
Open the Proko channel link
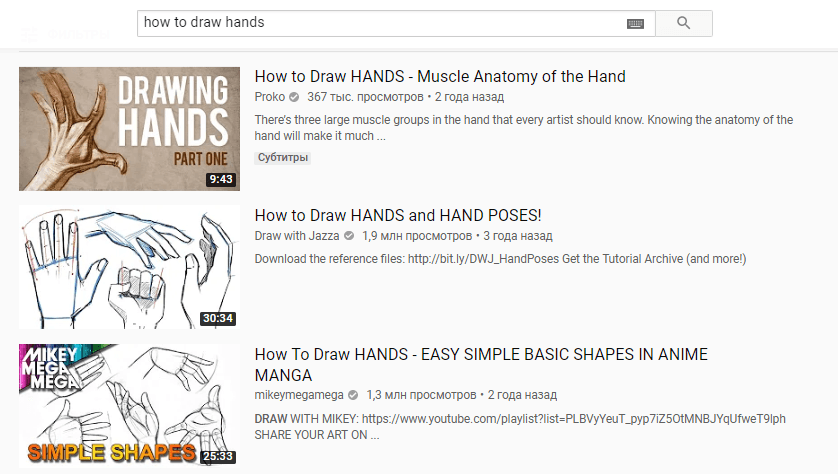click(270, 97)
